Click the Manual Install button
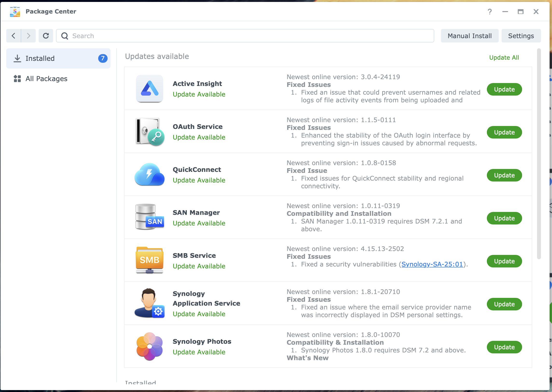Viewport: 552px width, 392px height. tap(469, 36)
